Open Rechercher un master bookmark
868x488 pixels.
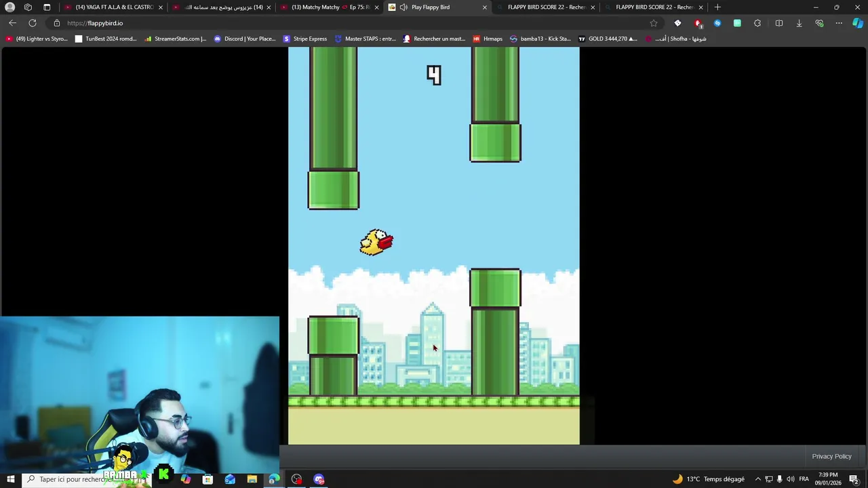click(434, 39)
